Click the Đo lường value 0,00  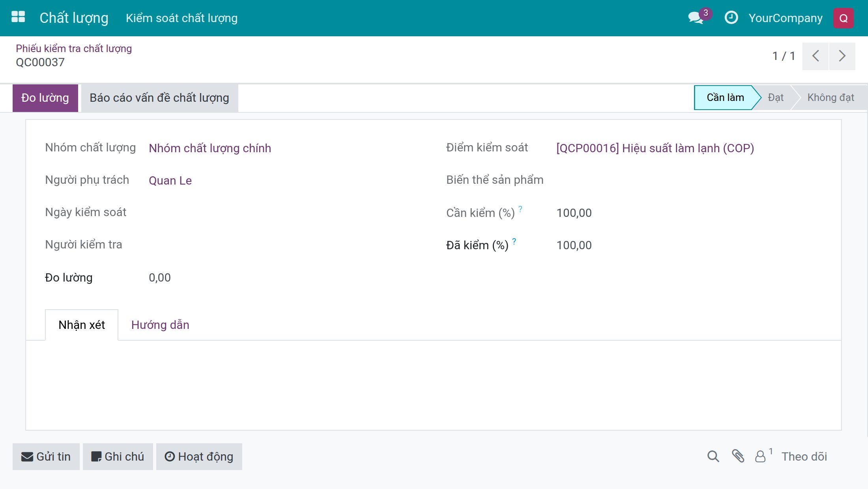(160, 278)
